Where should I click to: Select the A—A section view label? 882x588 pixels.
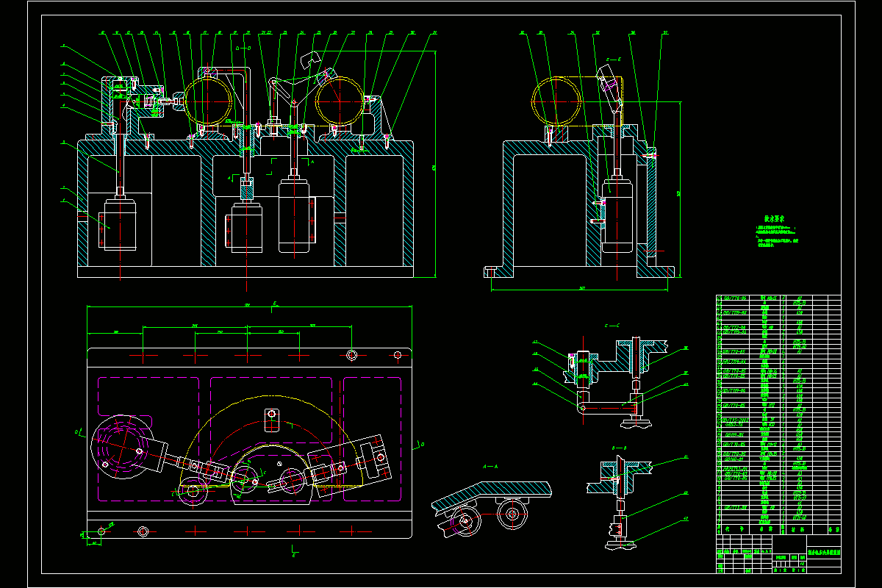[x=490, y=467]
